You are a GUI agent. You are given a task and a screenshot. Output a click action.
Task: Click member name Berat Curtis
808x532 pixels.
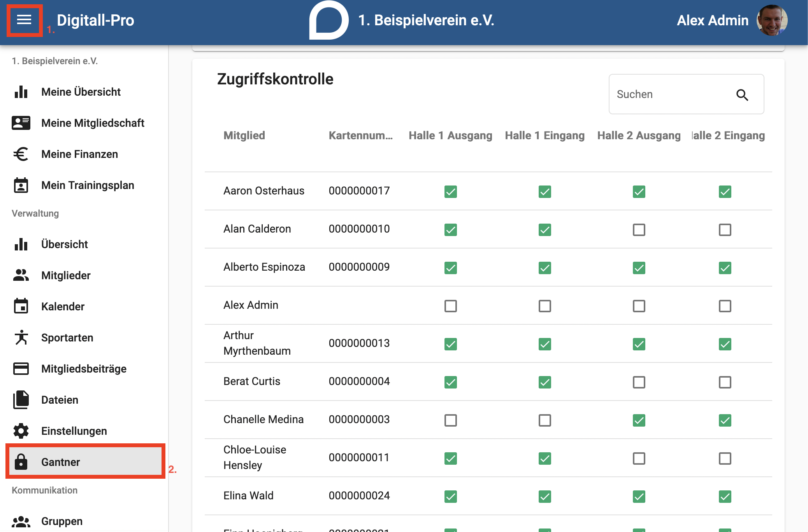point(252,381)
